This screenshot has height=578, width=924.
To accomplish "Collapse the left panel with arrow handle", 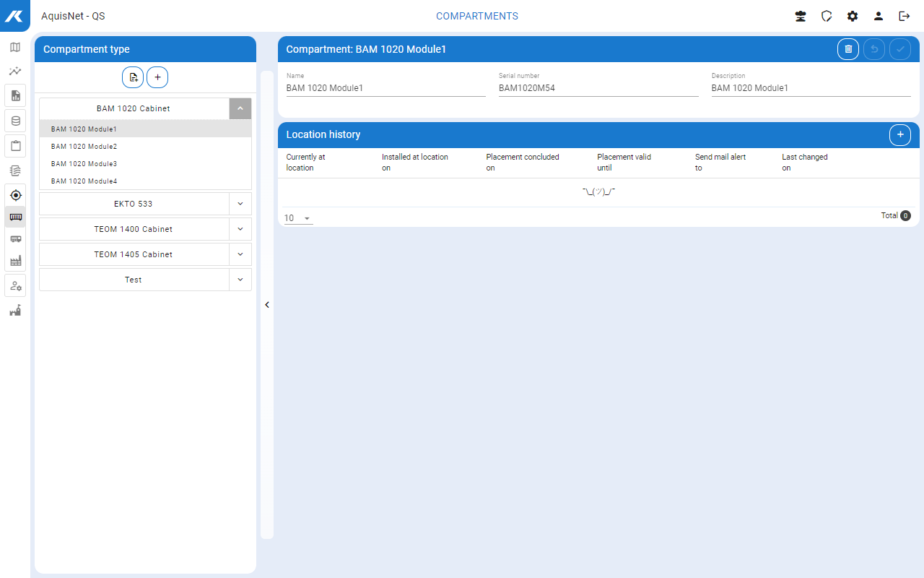I will [267, 305].
